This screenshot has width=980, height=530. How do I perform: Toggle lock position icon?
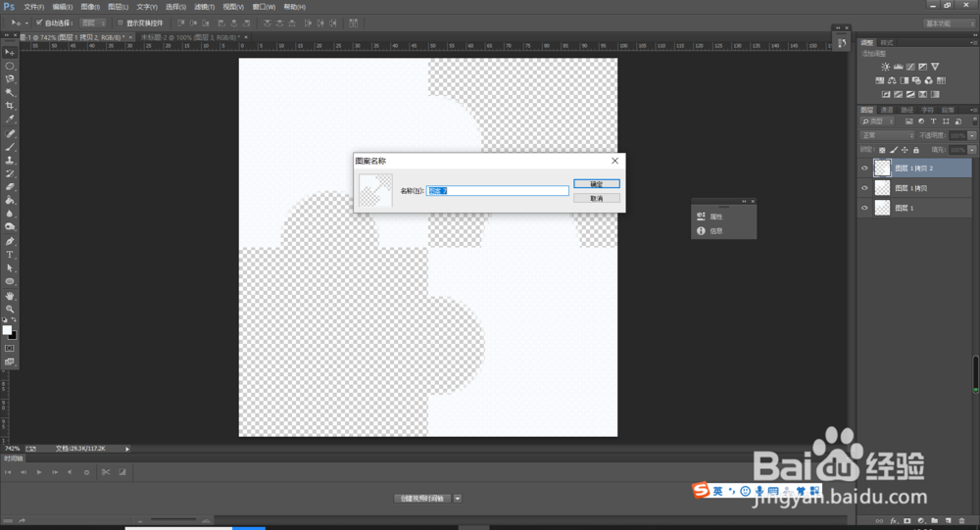[905, 150]
